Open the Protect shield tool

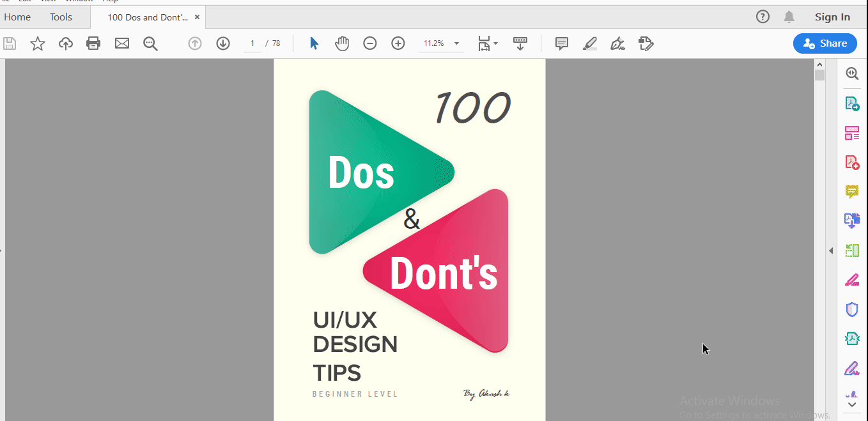852,309
